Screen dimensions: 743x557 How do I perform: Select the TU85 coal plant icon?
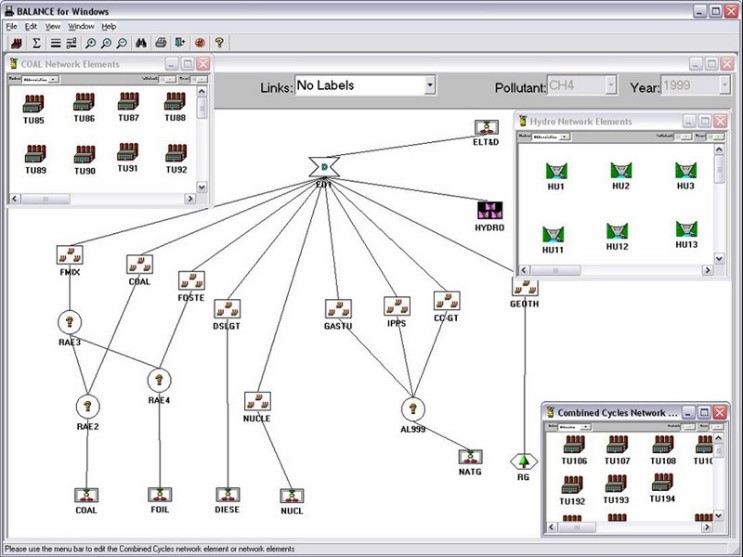[34, 104]
